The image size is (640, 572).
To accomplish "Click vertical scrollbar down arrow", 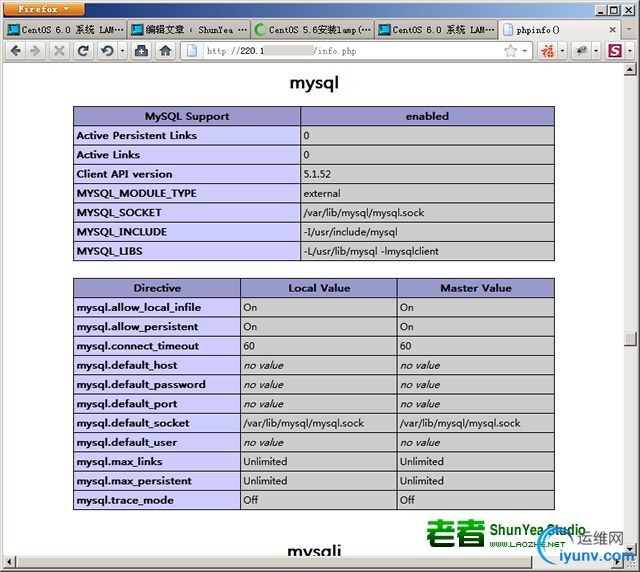I will pyautogui.click(x=630, y=550).
